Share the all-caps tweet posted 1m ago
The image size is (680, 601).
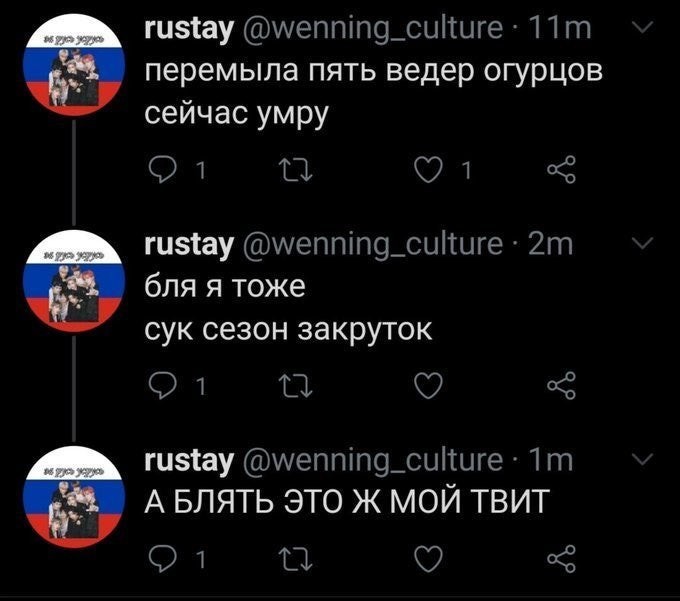point(562,557)
